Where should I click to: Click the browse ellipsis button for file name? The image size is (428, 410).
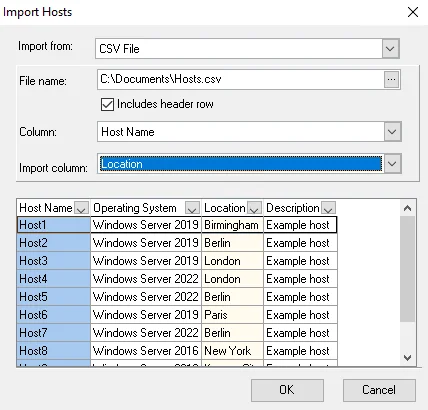(391, 80)
